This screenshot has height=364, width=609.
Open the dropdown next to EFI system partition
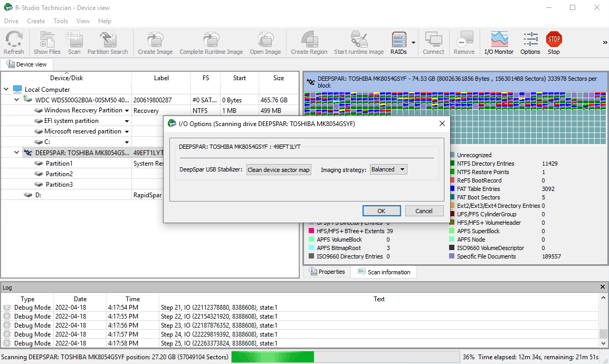pyautogui.click(x=126, y=120)
